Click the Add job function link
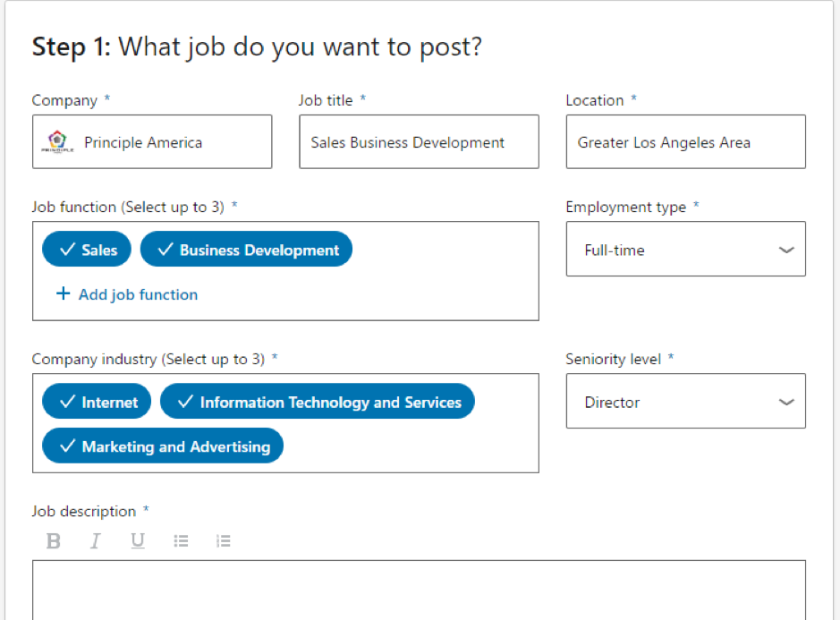 138,294
